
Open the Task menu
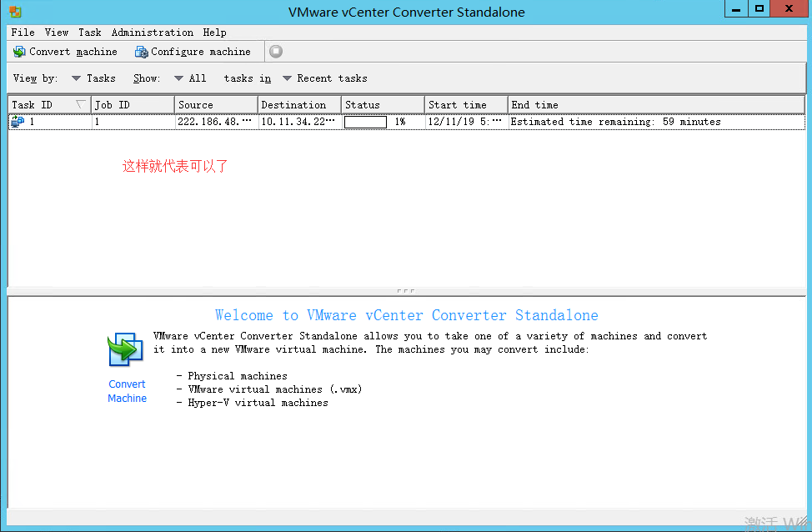(89, 33)
